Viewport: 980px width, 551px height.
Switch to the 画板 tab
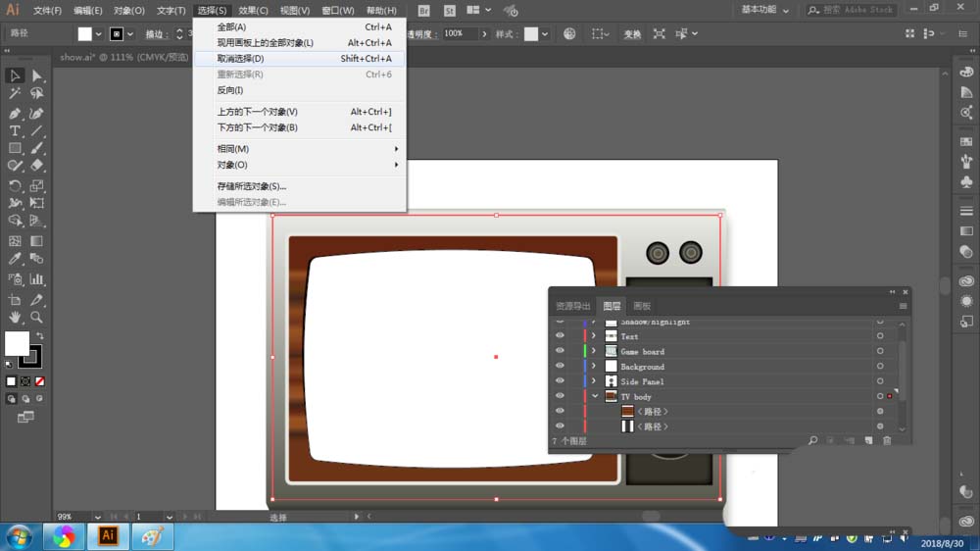coord(642,306)
